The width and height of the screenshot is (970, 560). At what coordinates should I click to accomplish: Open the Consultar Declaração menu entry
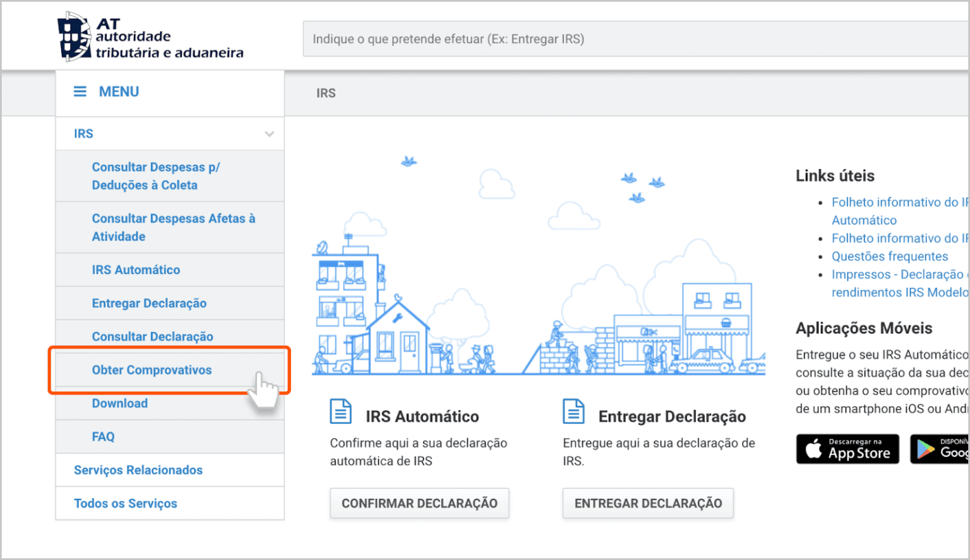coord(153,337)
